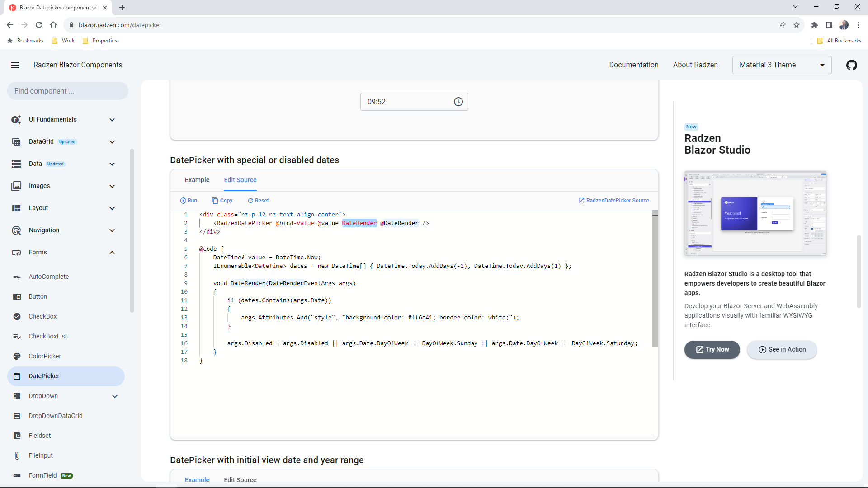
Task: Open browser extensions puzzle icon
Action: [814, 25]
